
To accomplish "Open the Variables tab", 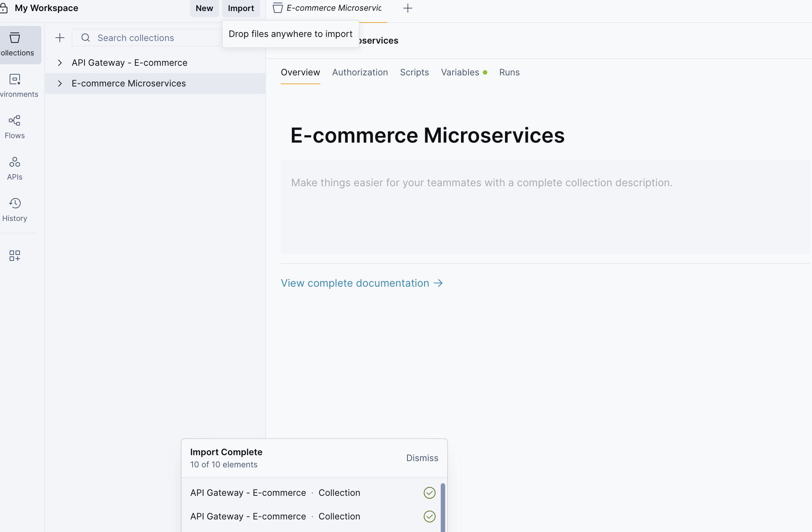I will coord(460,72).
